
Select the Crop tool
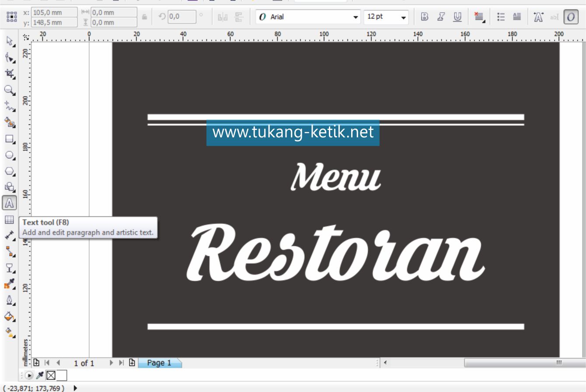click(x=10, y=73)
